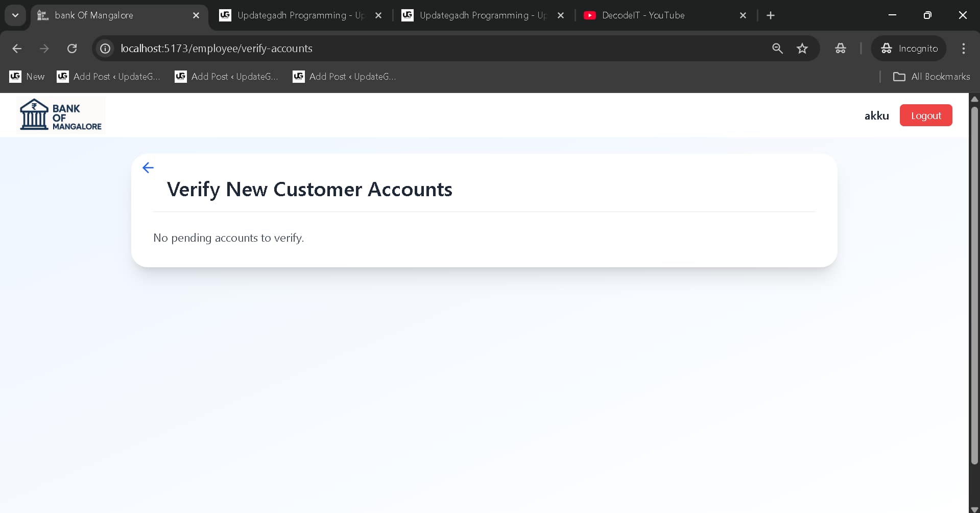Click the browser back navigation arrow
Viewport: 980px width, 513px height.
17,49
